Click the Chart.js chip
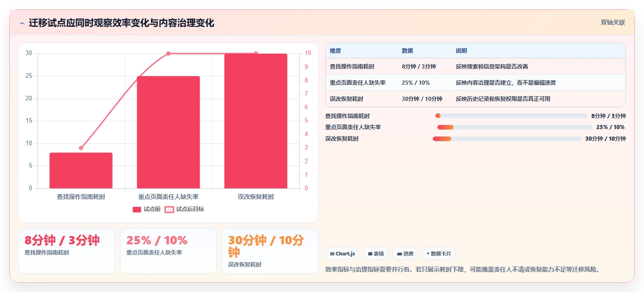The width and height of the screenshot is (644, 292). [x=342, y=254]
